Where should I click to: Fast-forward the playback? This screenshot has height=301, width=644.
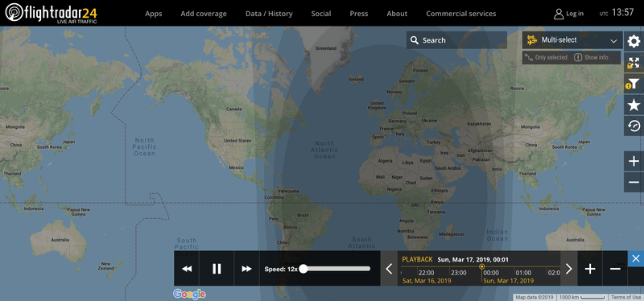[246, 269]
